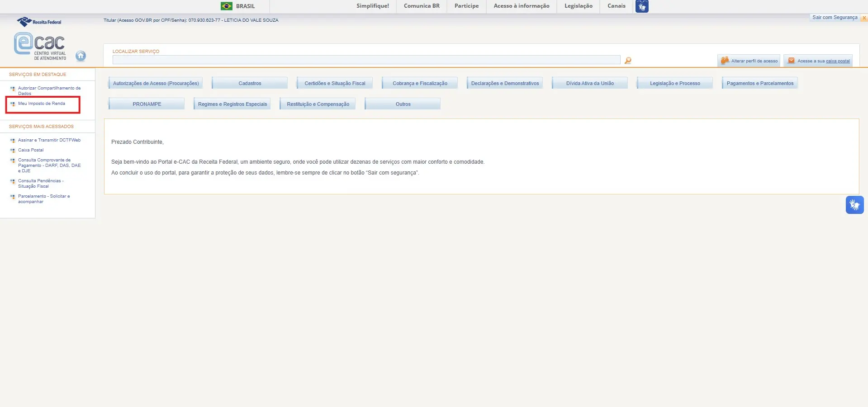Select Meu Imposto de Renda in sidebar

tap(41, 103)
